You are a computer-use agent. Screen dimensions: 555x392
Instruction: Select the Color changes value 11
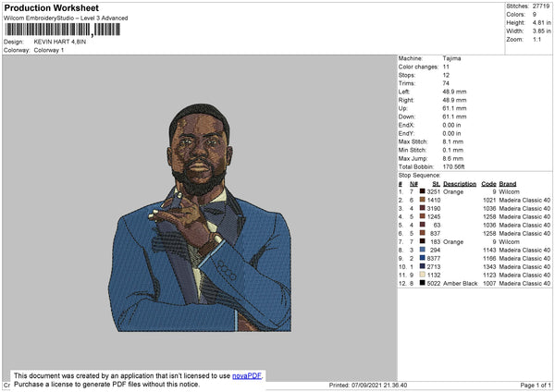click(446, 67)
